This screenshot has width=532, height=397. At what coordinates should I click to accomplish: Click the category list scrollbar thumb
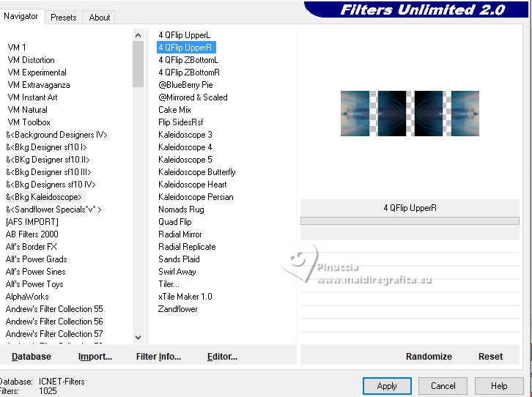138,64
